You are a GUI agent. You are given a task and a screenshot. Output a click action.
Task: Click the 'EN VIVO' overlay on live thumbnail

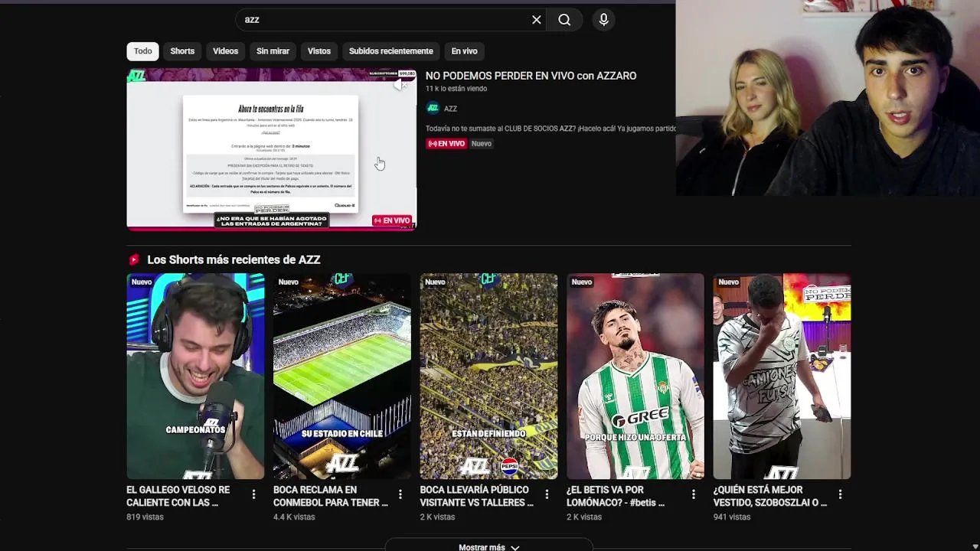coord(392,220)
